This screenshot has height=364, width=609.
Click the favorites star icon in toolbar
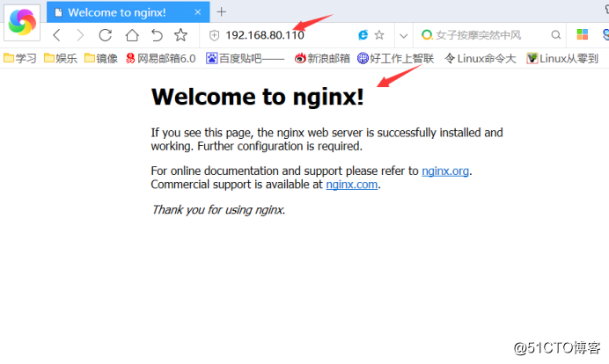click(180, 35)
